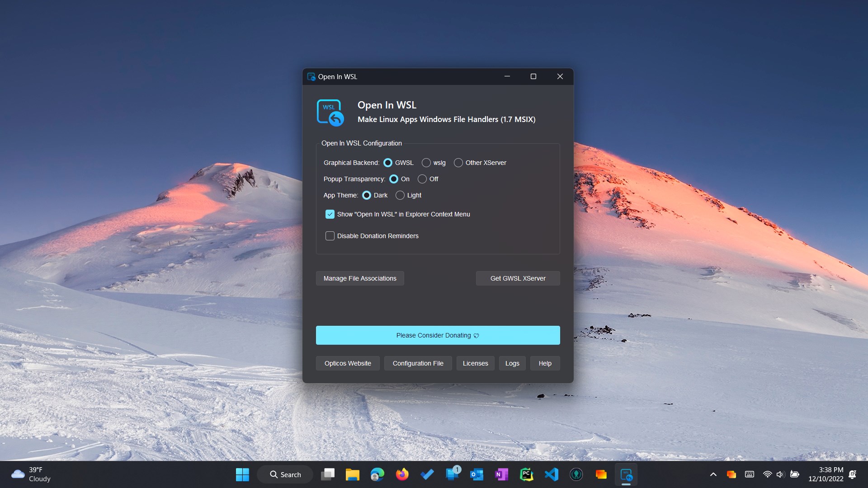Open the Configuration File button

pos(418,363)
